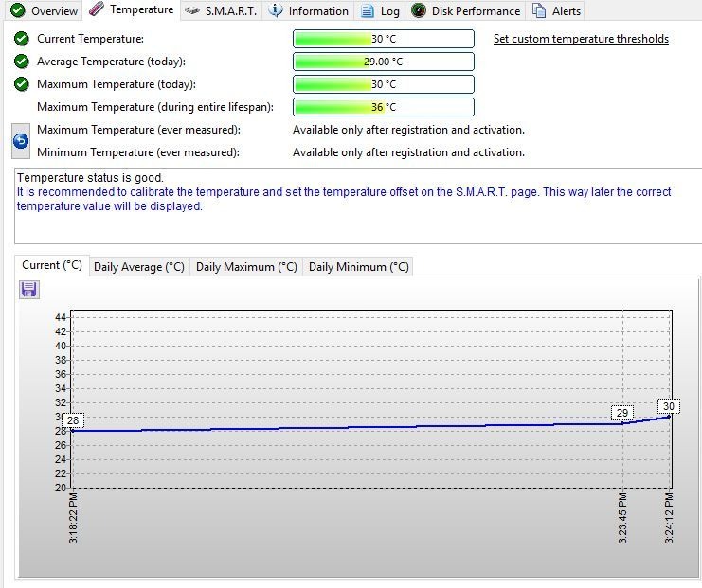Screen dimensions: 702x588
Task: Click the green check icon beside Current Temperature
Action: point(22,39)
